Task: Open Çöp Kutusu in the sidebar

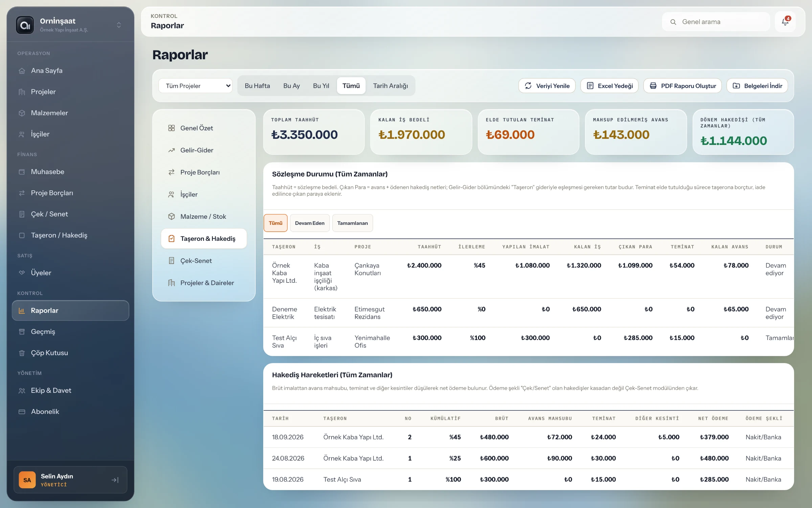Action: pos(70,353)
